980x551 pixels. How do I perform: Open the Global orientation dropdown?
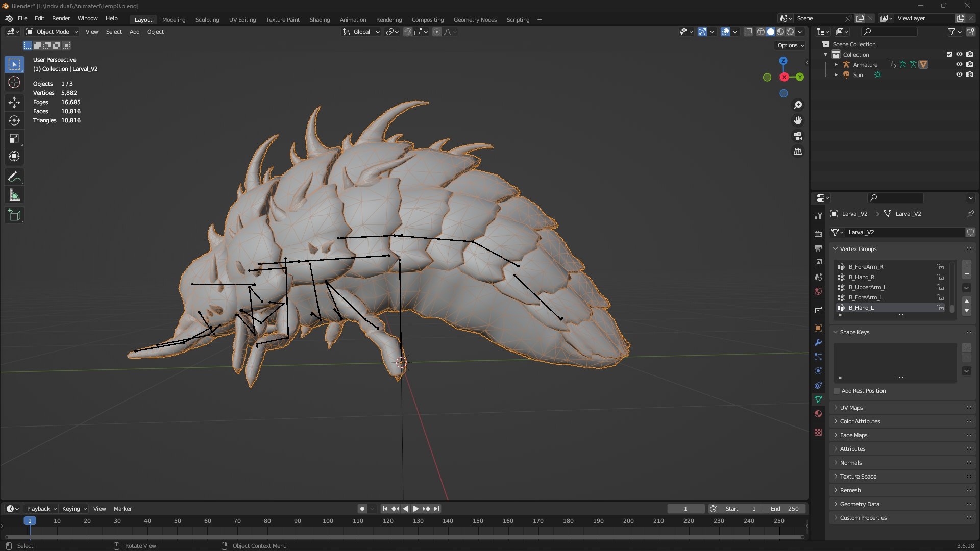pos(361,32)
